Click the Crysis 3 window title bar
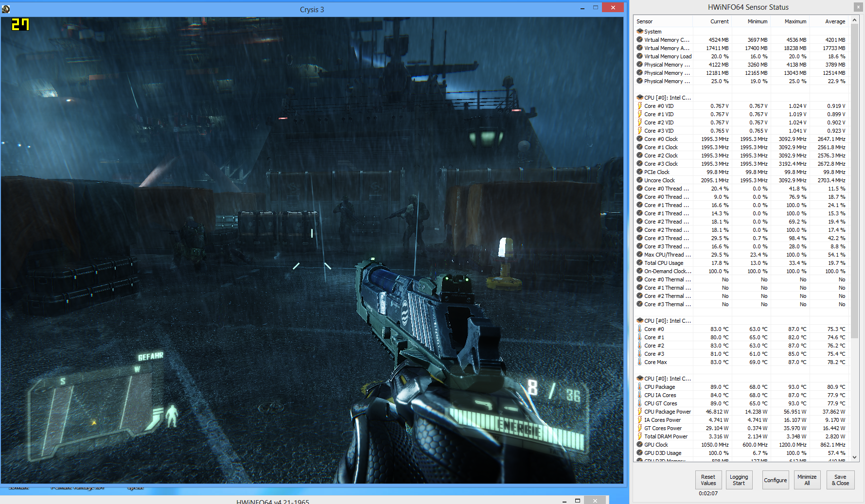Screen dimensions: 865x504 click(312, 9)
